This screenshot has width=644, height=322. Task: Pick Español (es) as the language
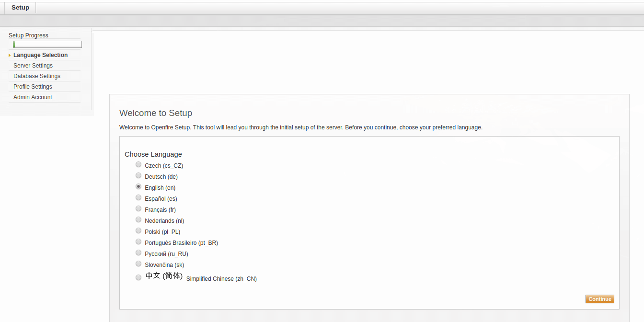(x=138, y=198)
